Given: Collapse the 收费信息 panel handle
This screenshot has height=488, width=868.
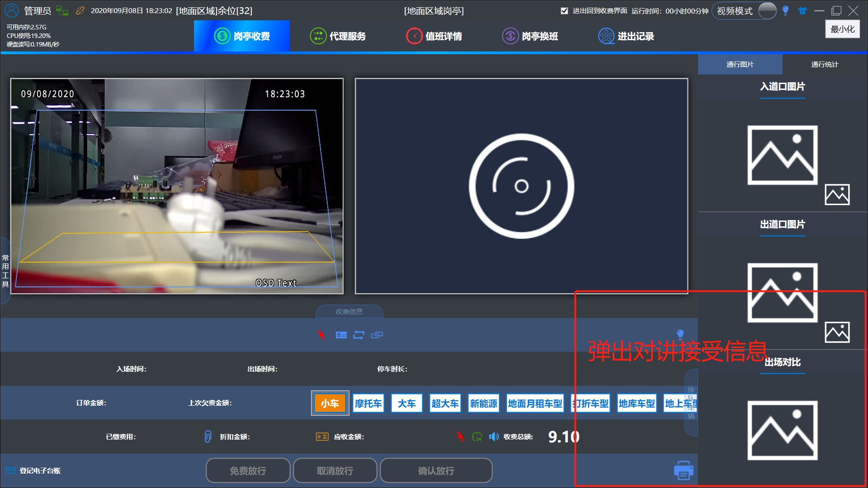Looking at the screenshot, I should point(349,311).
